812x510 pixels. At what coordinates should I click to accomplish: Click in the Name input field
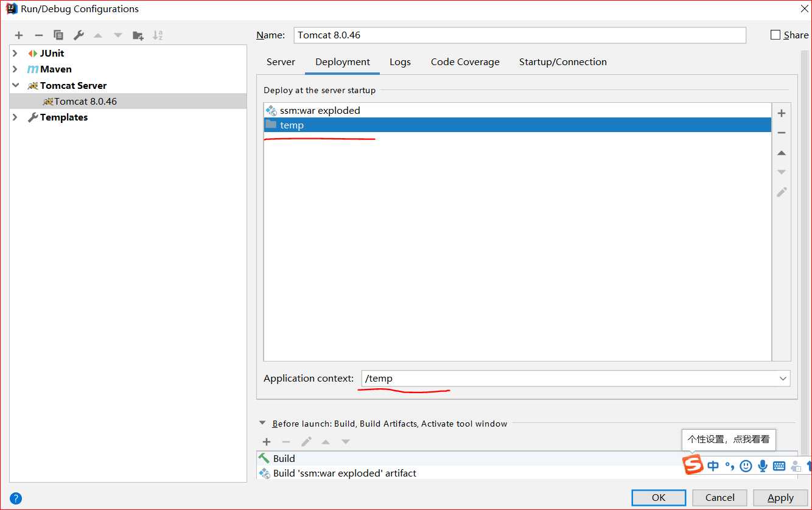(520, 35)
